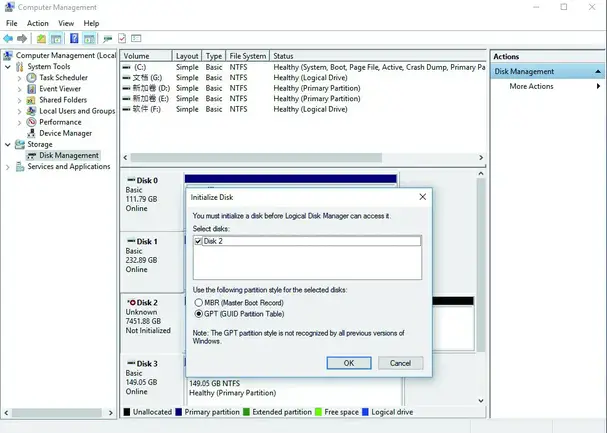The image size is (607, 433).
Task: Click the Shared Folders icon
Action: [x=31, y=100]
